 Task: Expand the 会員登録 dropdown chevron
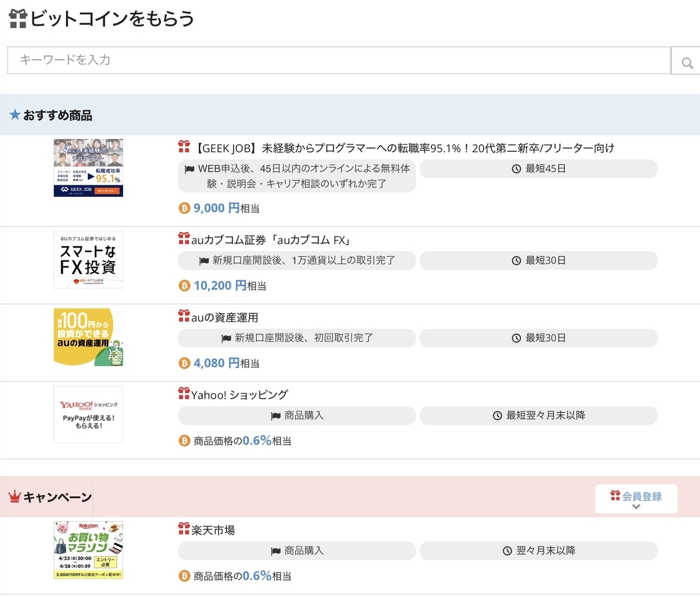635,507
